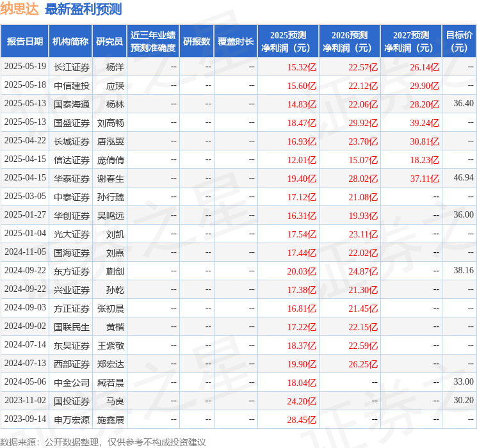Click institution 中信建投
The height and width of the screenshot is (448, 477).
[72, 86]
